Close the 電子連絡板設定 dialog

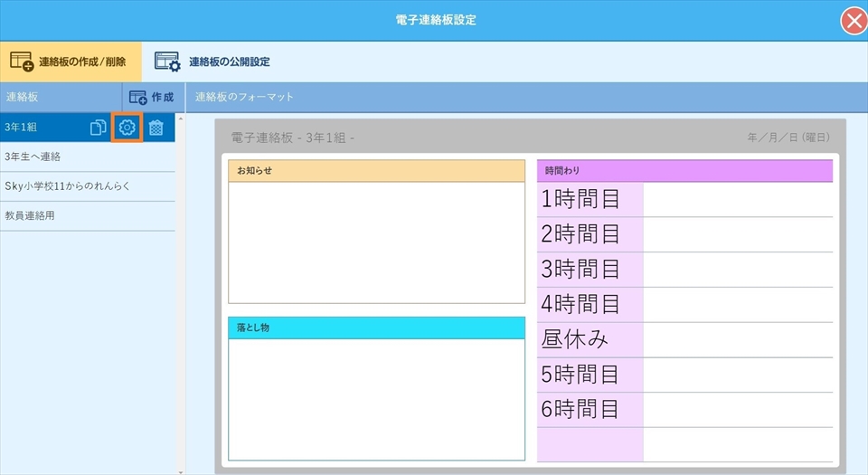point(853,21)
